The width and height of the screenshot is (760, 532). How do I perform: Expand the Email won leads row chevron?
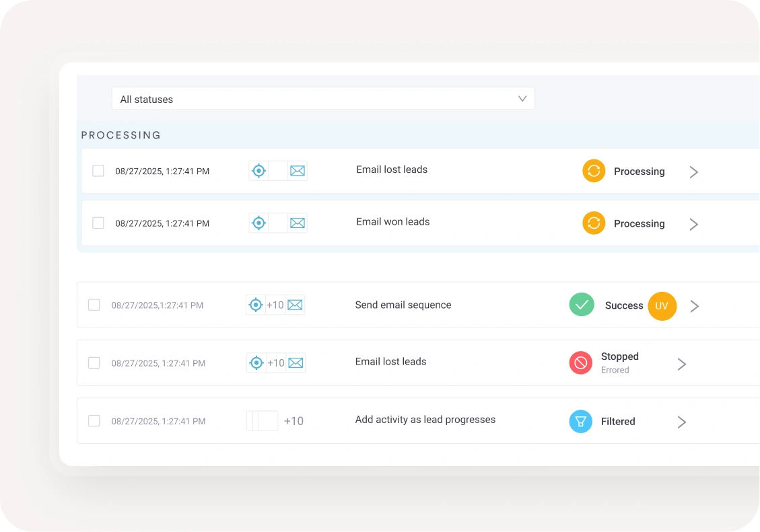pos(693,224)
